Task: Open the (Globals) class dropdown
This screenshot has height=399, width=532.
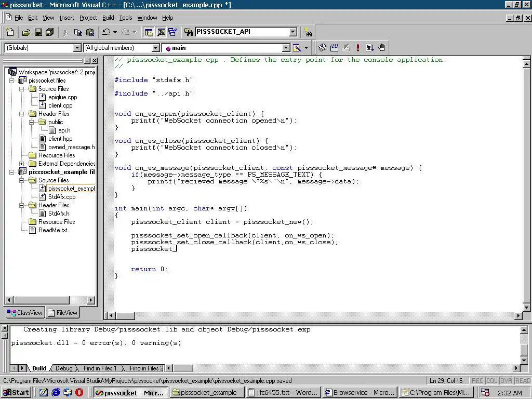Action: point(77,48)
